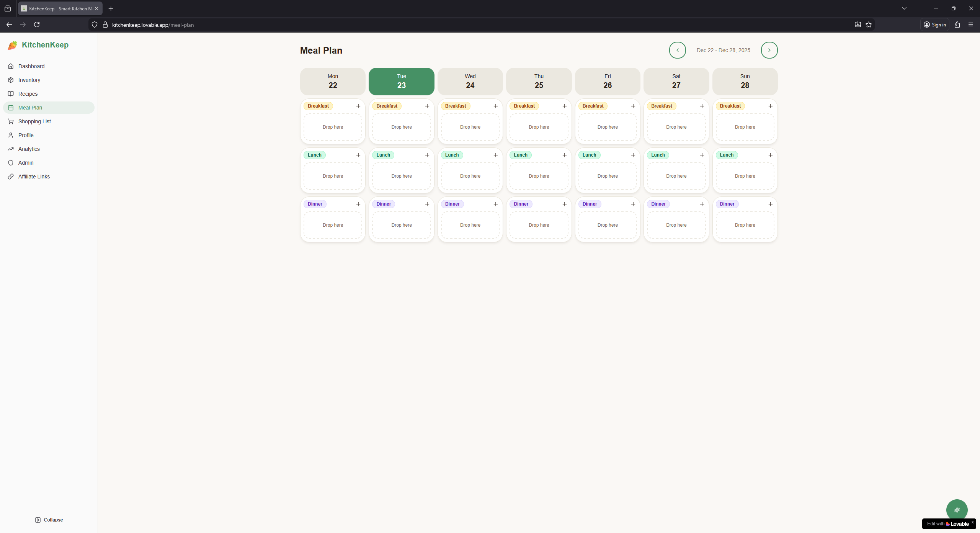
Task: Click the browser Sign in button
Action: click(935, 25)
